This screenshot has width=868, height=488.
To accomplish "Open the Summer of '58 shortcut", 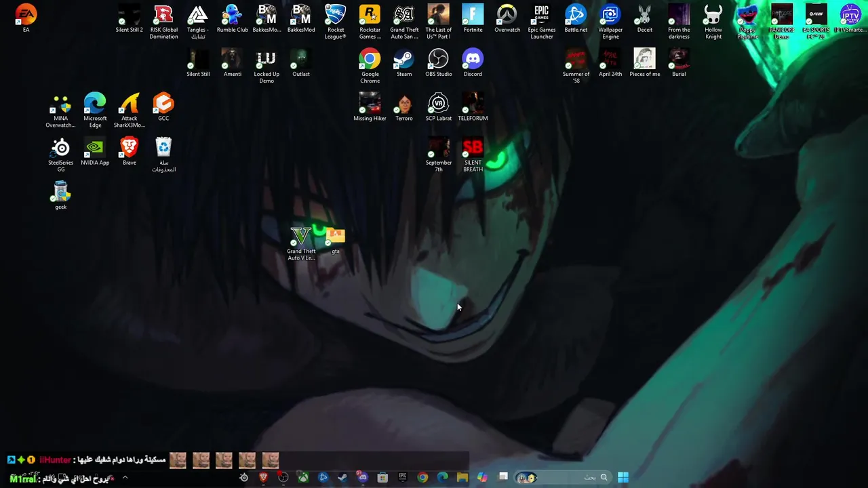I will pos(576,66).
